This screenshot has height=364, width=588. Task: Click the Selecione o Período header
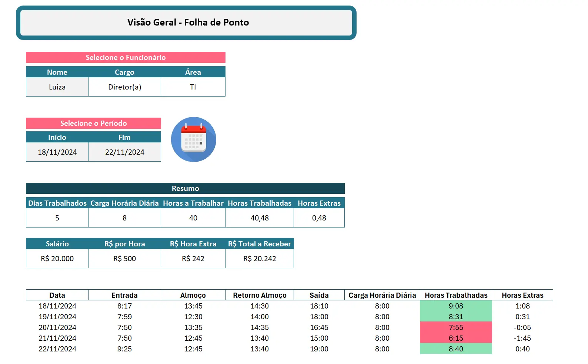pyautogui.click(x=93, y=123)
